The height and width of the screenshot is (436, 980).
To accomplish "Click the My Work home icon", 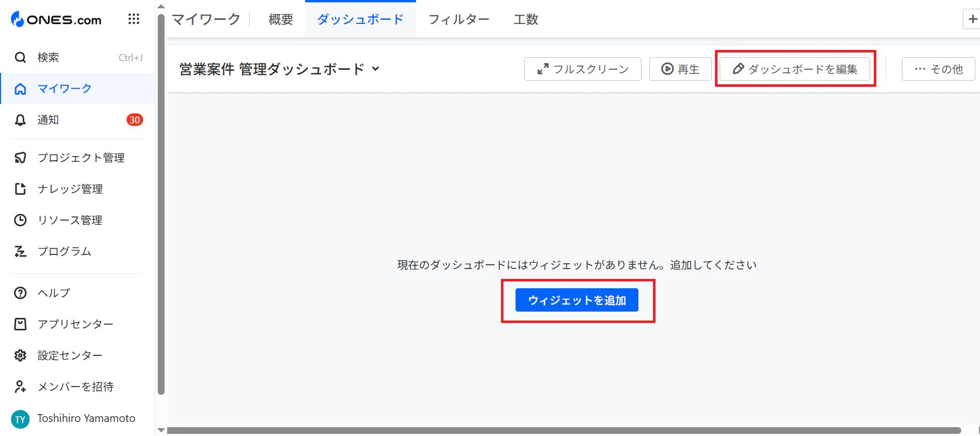I will point(20,89).
